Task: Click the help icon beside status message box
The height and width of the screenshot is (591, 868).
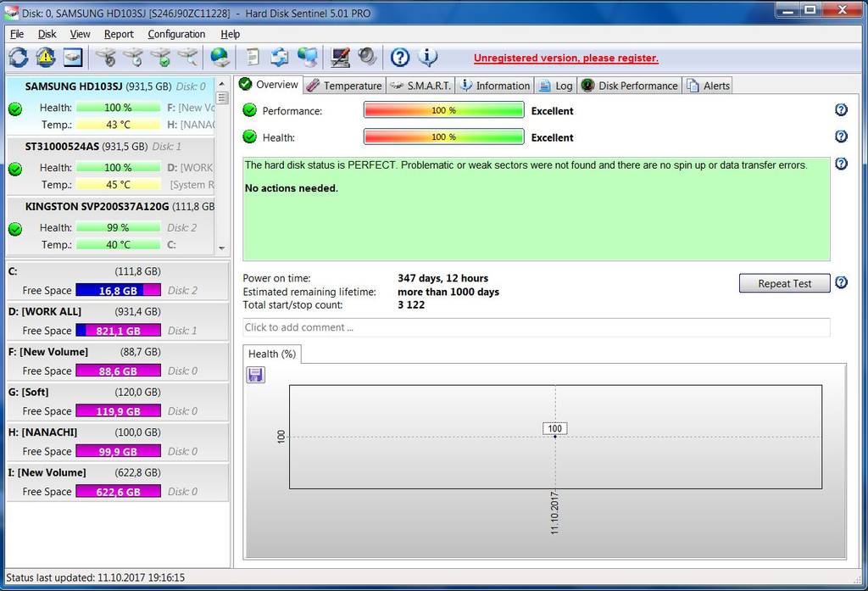Action: pos(841,164)
